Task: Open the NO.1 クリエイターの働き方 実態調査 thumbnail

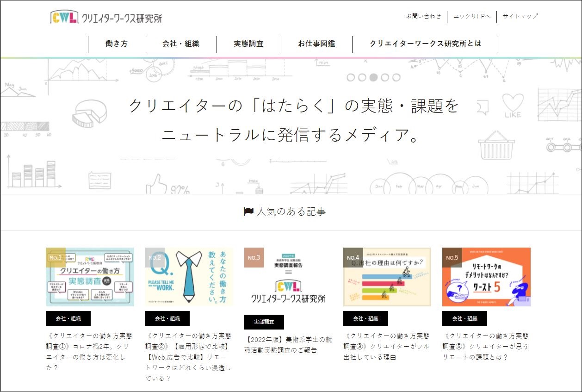Action: tap(90, 277)
